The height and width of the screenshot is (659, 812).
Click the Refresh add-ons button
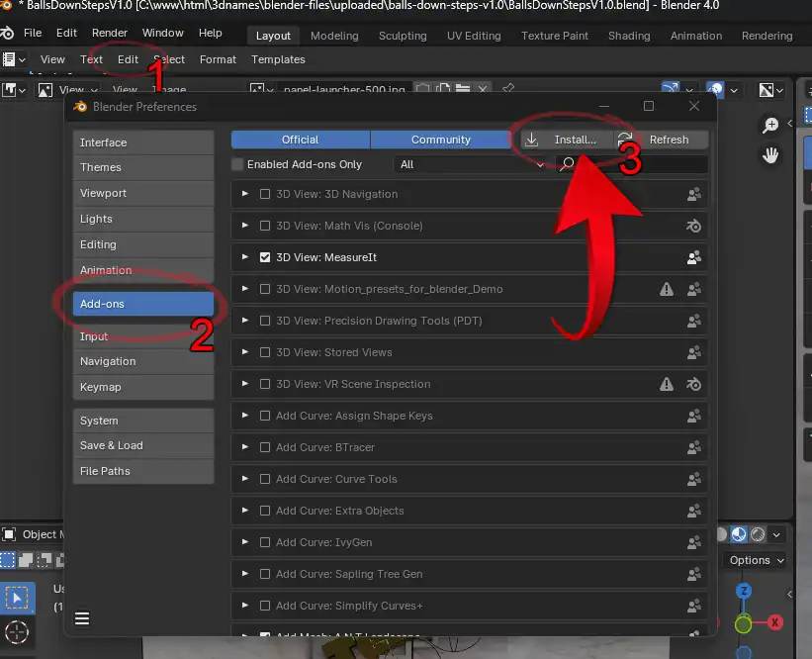[661, 140]
